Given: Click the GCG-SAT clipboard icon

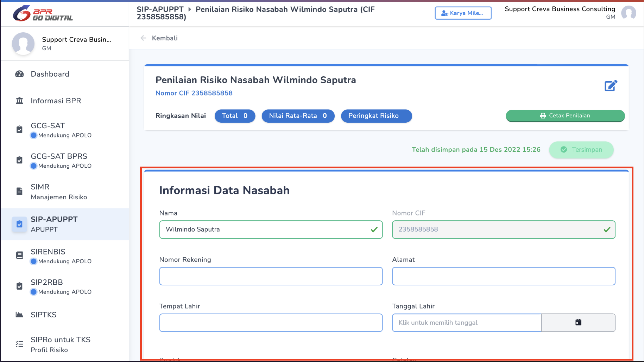Looking at the screenshot, I should 19,129.
